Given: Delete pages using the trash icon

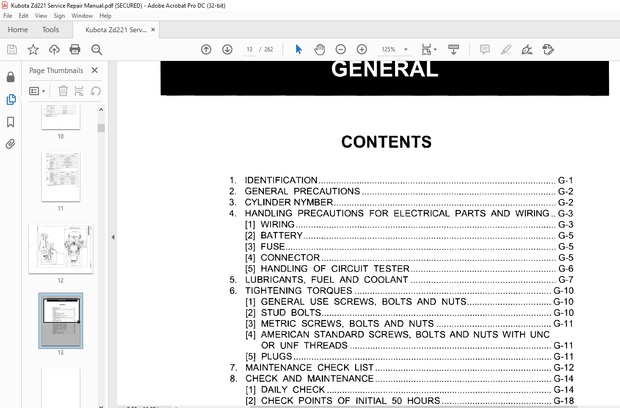Looking at the screenshot, I should 63,91.
